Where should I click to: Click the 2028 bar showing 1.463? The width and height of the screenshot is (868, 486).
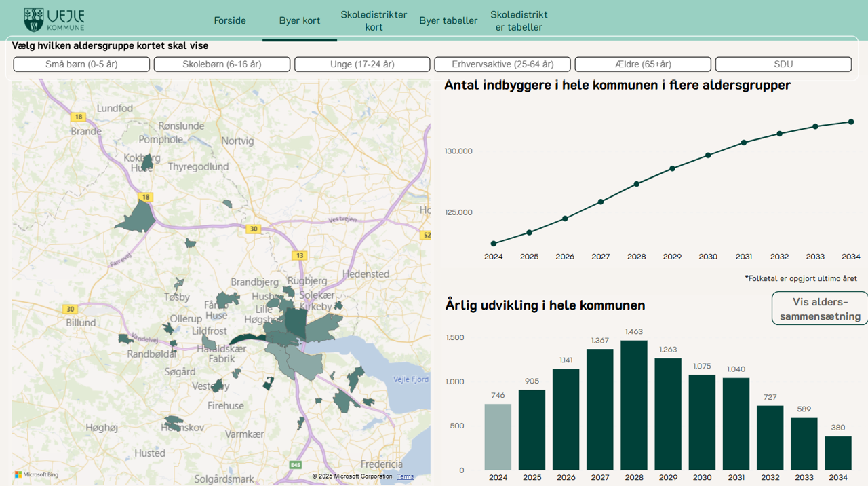(634, 405)
